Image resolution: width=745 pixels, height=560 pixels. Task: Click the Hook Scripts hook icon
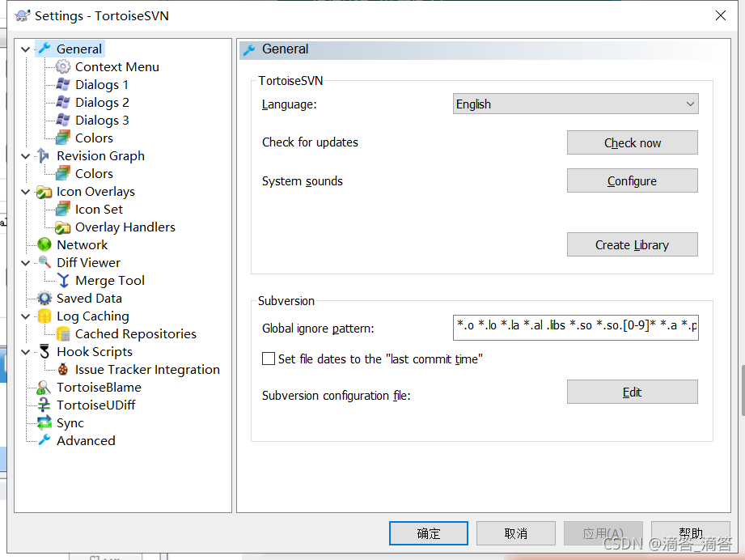point(44,352)
